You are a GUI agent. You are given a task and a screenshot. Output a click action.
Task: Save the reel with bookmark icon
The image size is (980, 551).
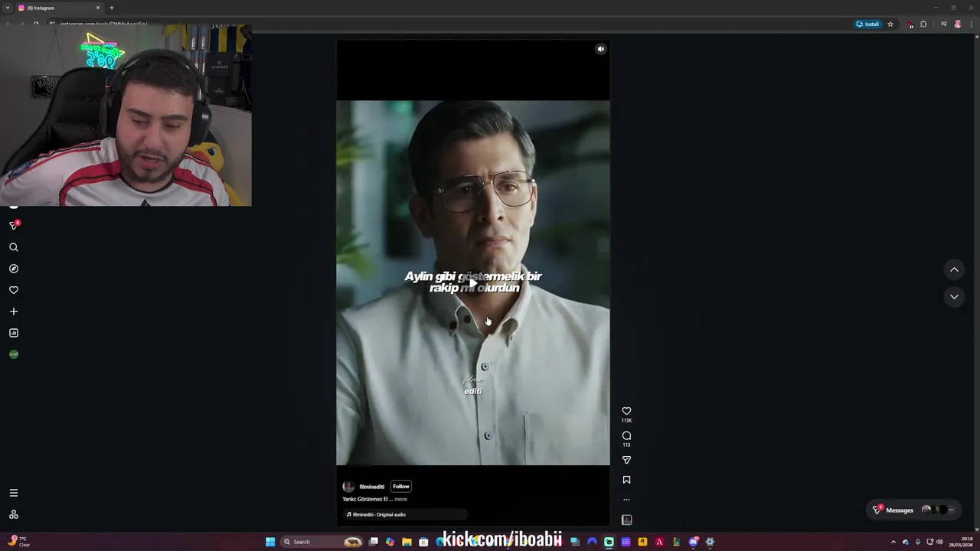click(626, 480)
